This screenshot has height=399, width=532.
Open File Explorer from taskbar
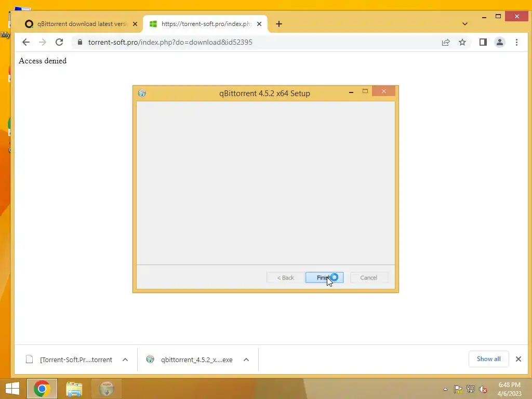(x=74, y=389)
